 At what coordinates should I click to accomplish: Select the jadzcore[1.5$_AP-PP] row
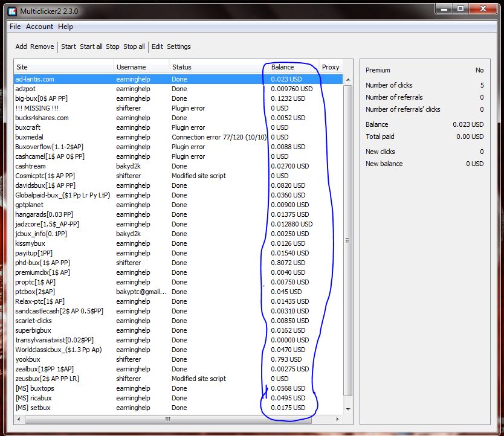(x=178, y=224)
